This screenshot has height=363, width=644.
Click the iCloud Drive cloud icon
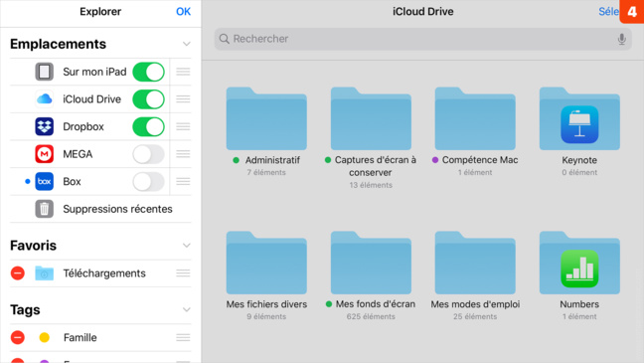tap(44, 99)
